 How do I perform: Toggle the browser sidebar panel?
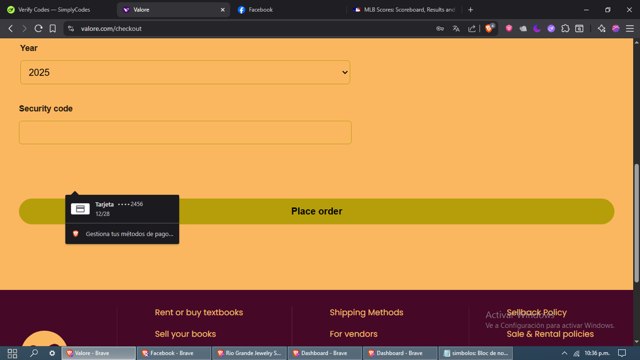click(579, 28)
